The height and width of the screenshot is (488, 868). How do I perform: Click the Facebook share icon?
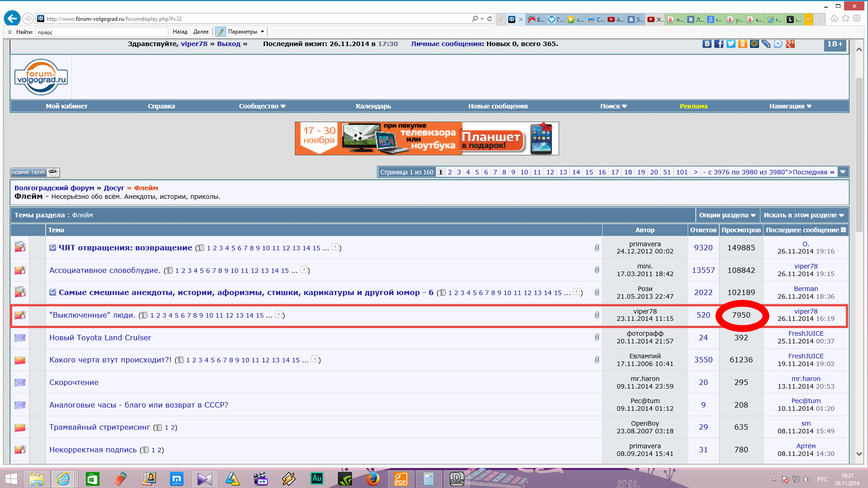(718, 44)
